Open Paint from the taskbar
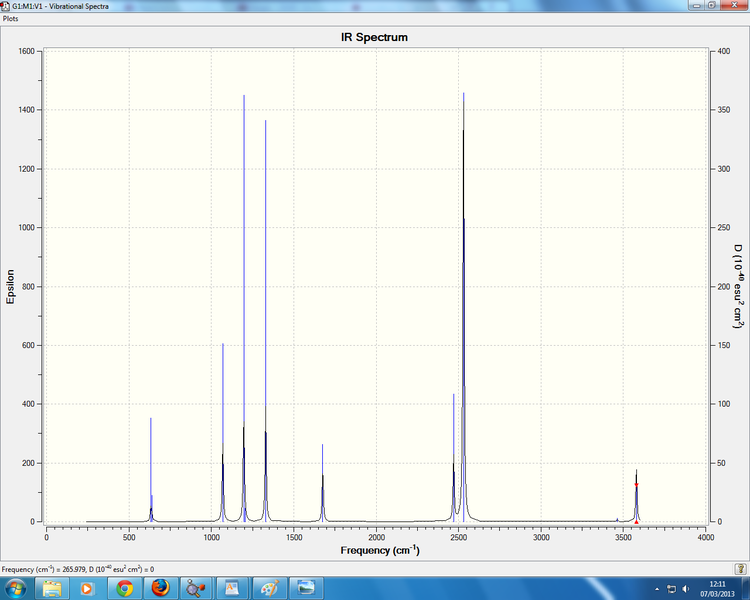This screenshot has width=750, height=600. [269, 588]
